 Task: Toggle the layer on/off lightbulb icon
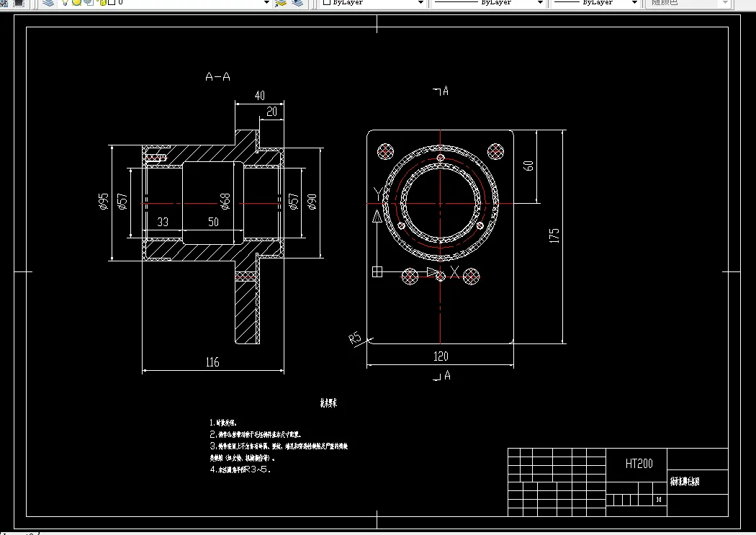click(x=65, y=2)
